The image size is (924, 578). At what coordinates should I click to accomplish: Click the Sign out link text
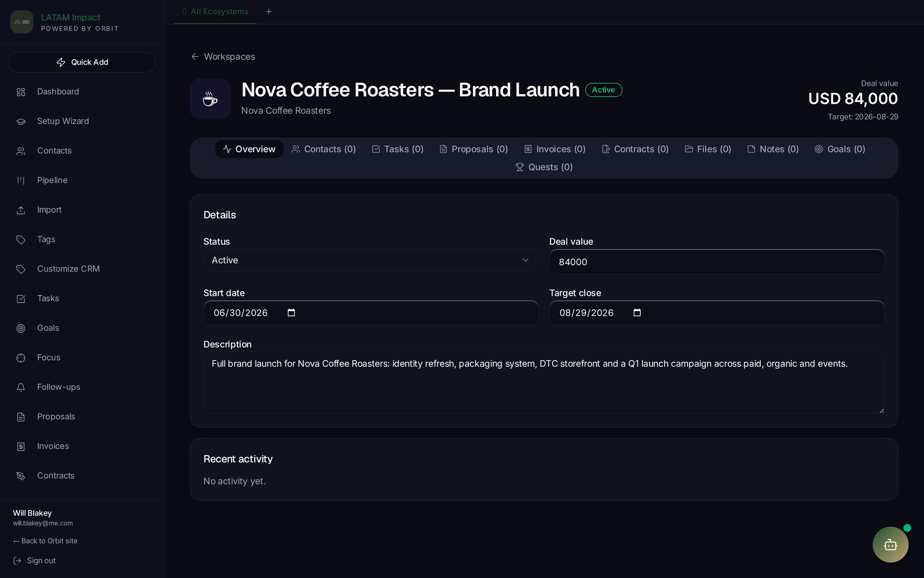click(41, 560)
